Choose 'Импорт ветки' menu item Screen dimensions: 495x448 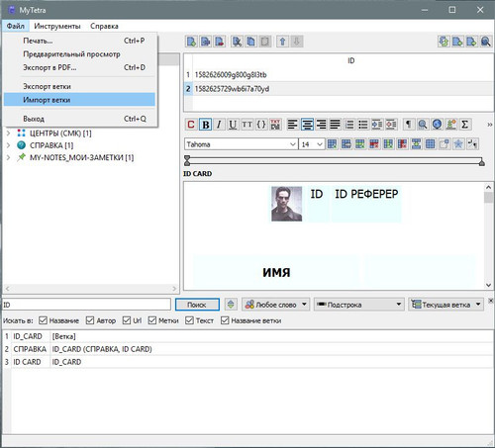[79, 100]
